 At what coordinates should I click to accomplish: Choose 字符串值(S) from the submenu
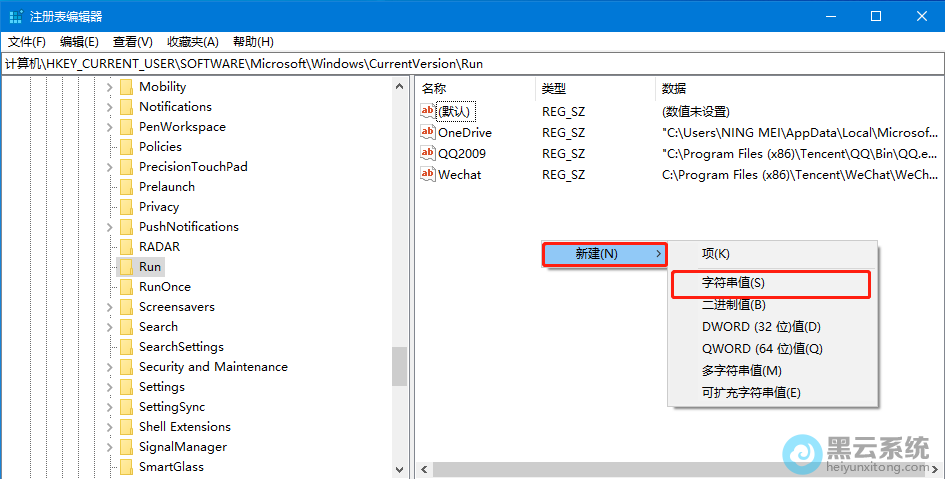tap(733, 283)
